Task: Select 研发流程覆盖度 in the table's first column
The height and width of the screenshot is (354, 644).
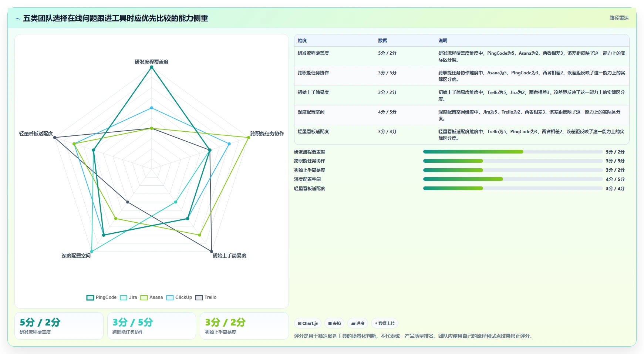Action: [313, 53]
